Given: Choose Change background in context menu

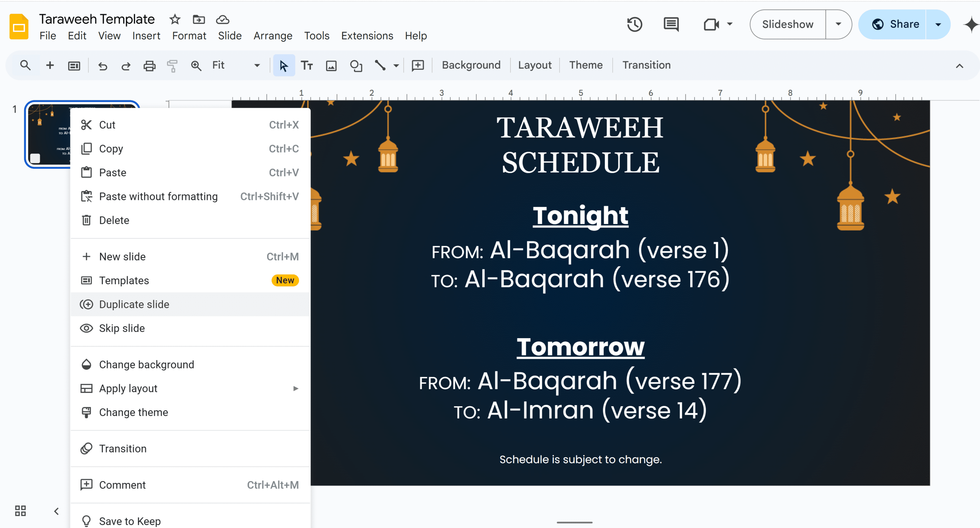Looking at the screenshot, I should click(147, 364).
